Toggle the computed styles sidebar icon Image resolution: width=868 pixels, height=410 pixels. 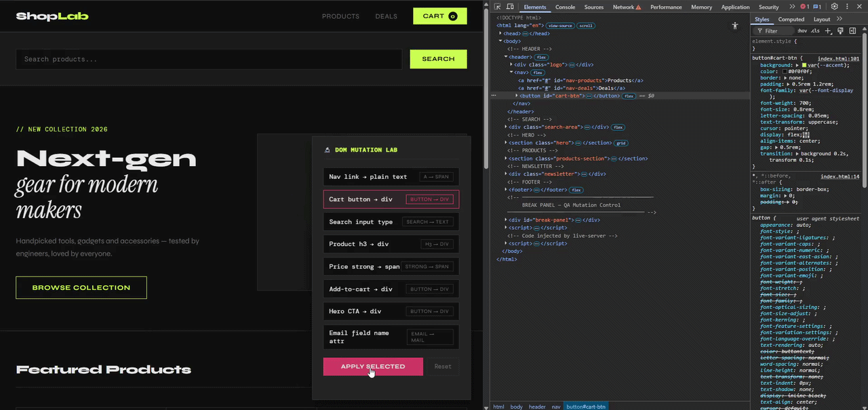853,30
